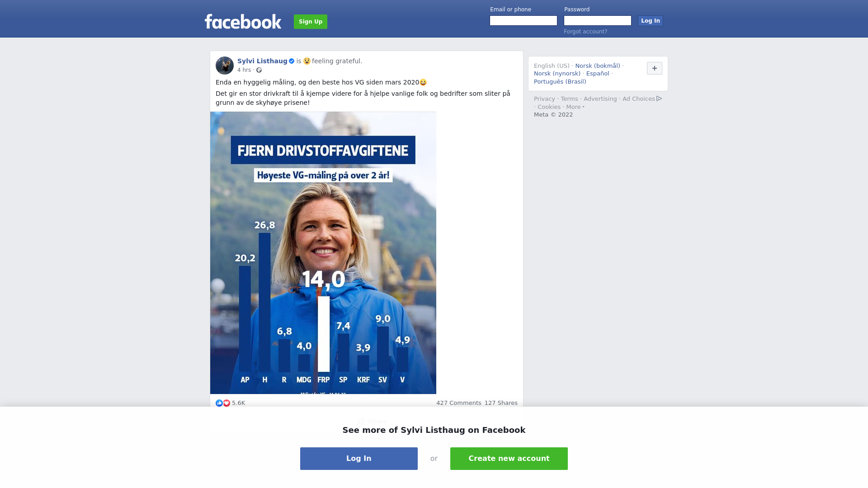Click Create new account button

[509, 459]
